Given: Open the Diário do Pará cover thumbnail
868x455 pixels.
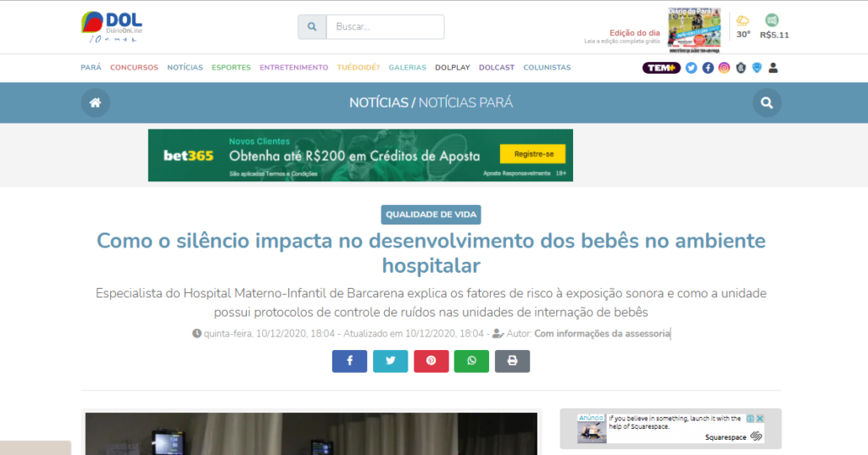Looking at the screenshot, I should pyautogui.click(x=693, y=30).
